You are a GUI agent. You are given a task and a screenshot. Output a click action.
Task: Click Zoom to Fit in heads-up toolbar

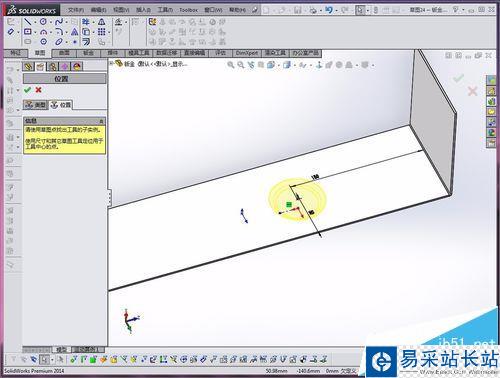[x=230, y=65]
